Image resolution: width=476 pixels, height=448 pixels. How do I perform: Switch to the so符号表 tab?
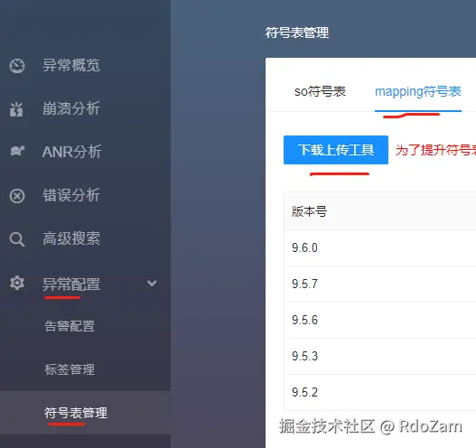pyautogui.click(x=320, y=91)
